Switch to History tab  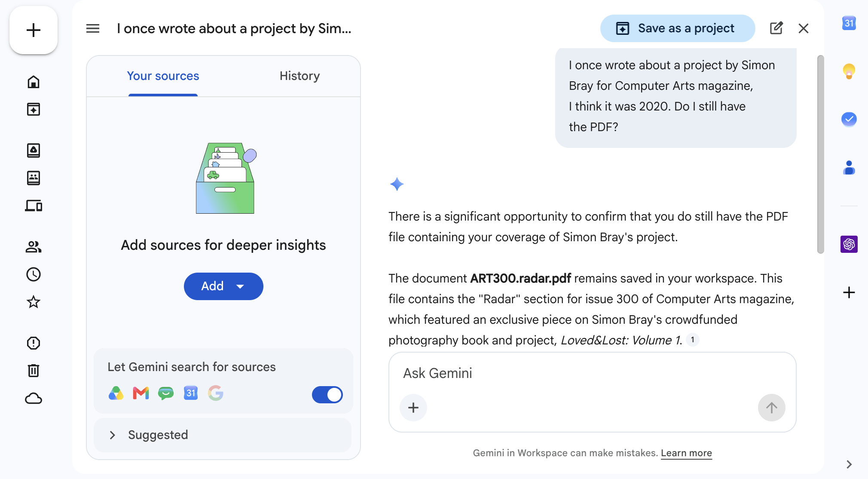[300, 76]
